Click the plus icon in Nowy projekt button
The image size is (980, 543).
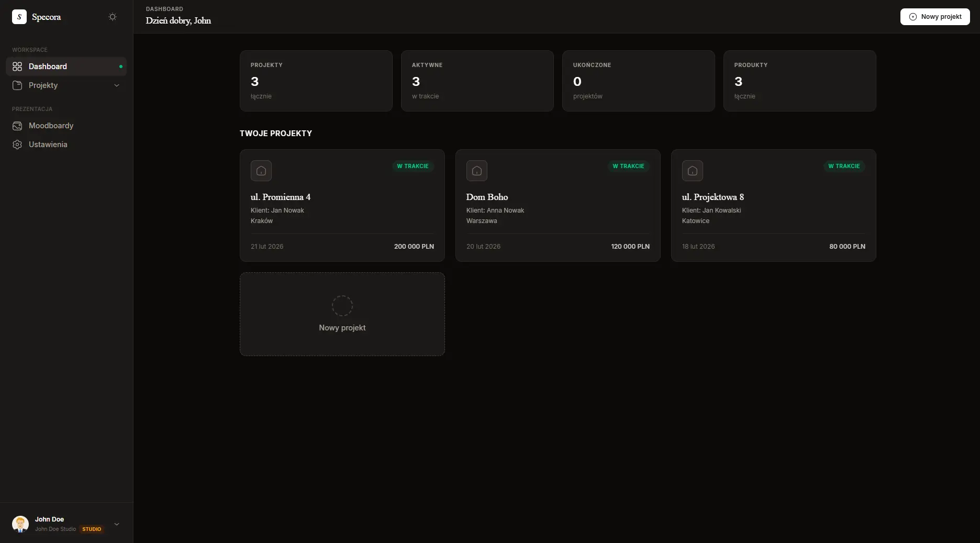coord(912,17)
